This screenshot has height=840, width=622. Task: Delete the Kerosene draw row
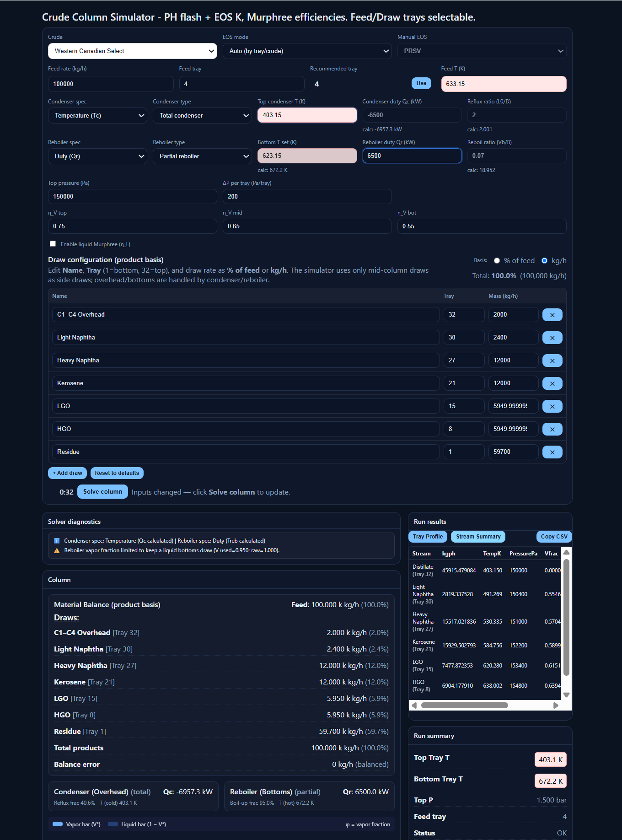(552, 383)
